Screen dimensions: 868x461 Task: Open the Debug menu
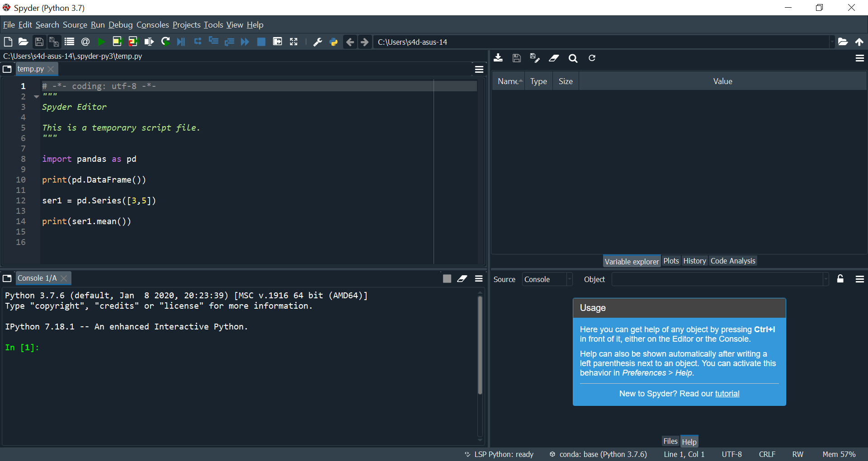click(121, 25)
